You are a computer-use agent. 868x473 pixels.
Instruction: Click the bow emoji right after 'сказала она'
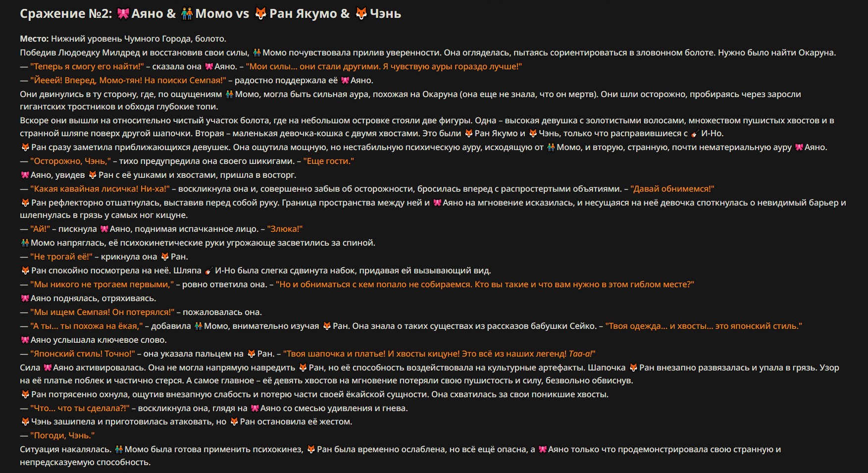(x=209, y=66)
